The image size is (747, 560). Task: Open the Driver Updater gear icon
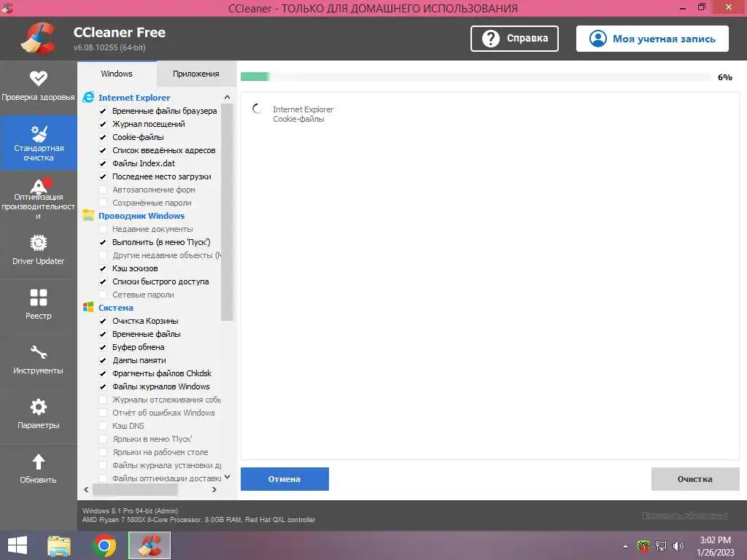click(38, 243)
